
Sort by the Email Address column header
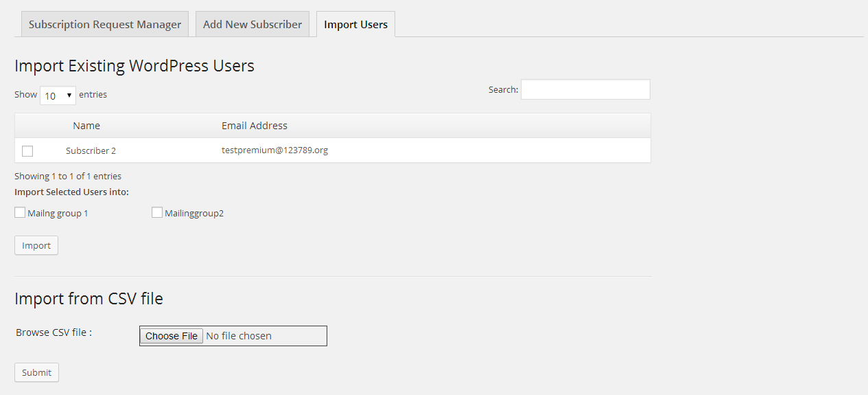[255, 126]
